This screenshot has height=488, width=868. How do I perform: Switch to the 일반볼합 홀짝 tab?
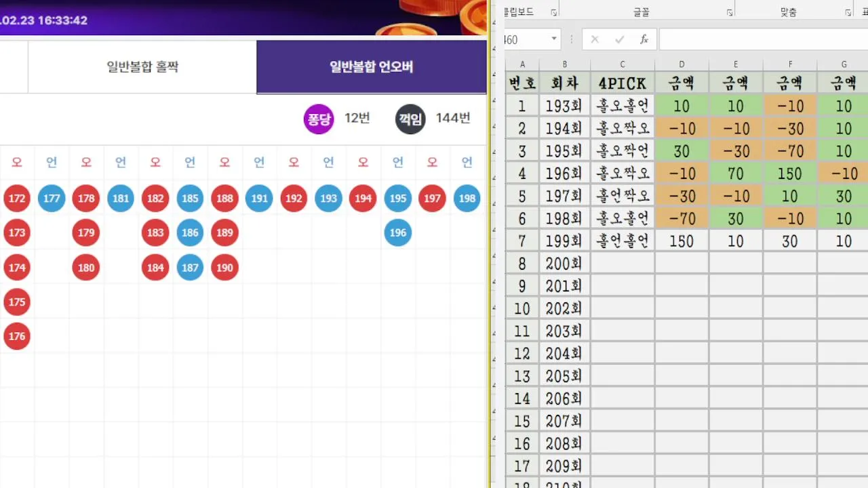pyautogui.click(x=142, y=66)
